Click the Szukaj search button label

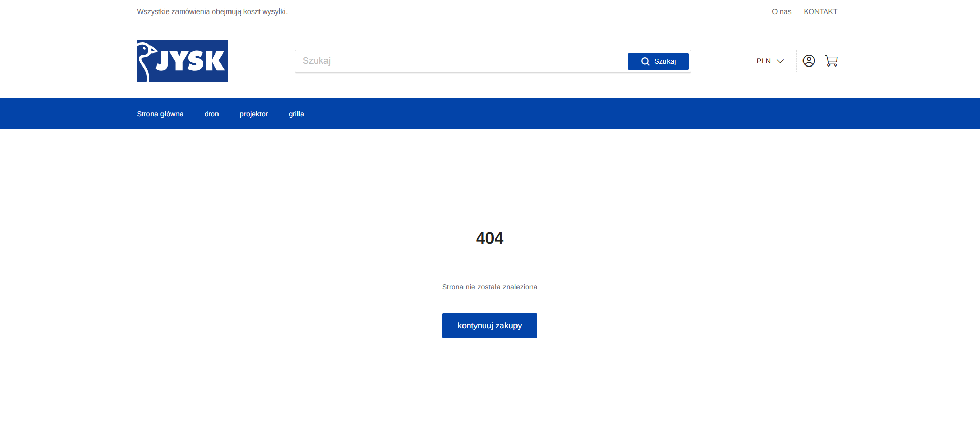coord(665,61)
